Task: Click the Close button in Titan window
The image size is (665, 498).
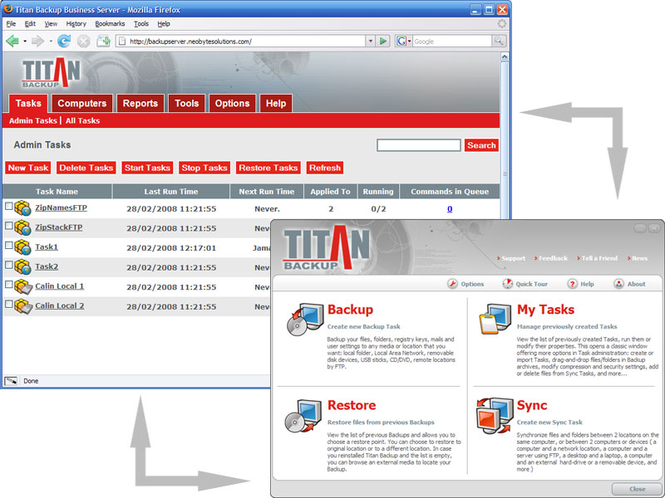Action: [637, 489]
